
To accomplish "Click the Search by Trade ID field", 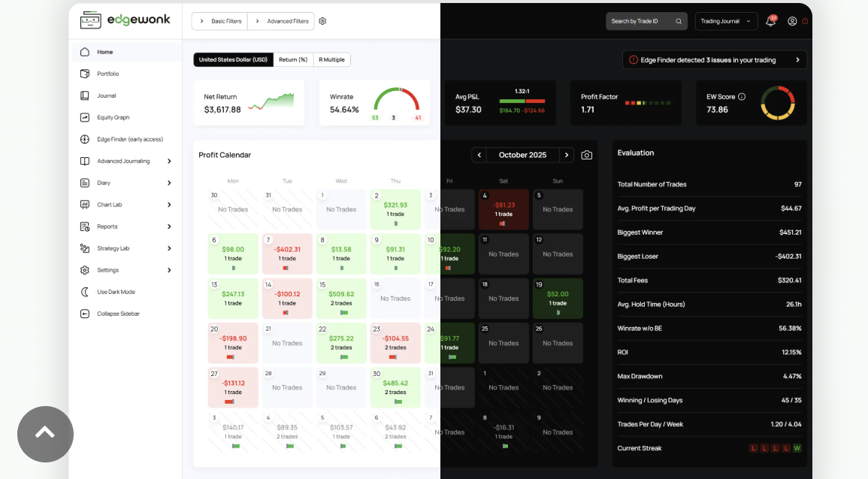I will (x=646, y=21).
